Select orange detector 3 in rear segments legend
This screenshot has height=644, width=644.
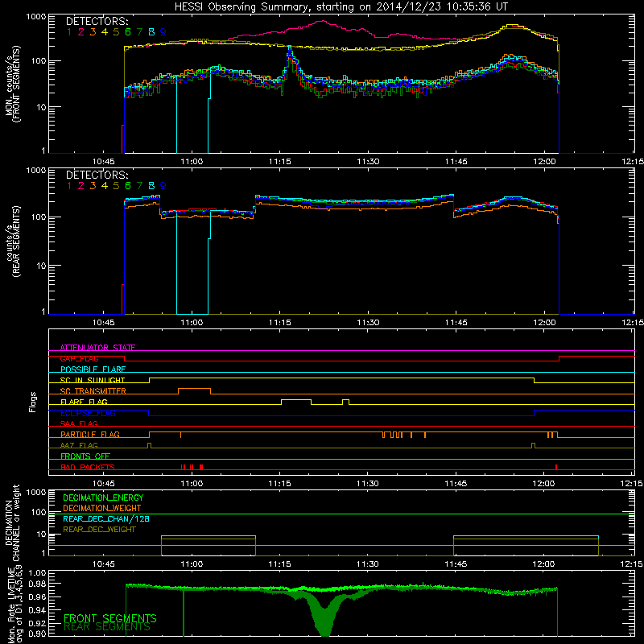tap(93, 186)
